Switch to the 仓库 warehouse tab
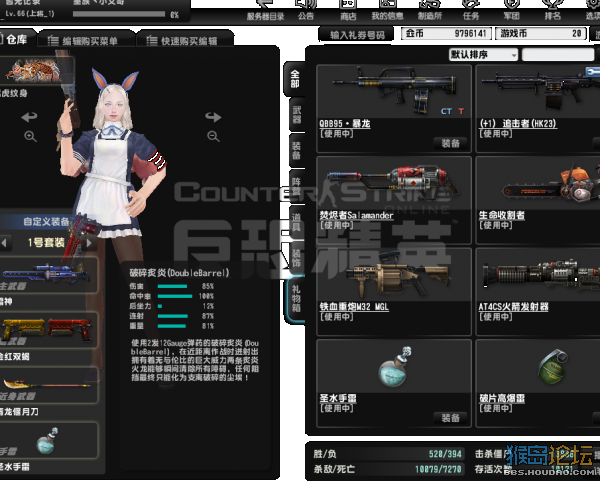This screenshot has width=600, height=481. 16,39
